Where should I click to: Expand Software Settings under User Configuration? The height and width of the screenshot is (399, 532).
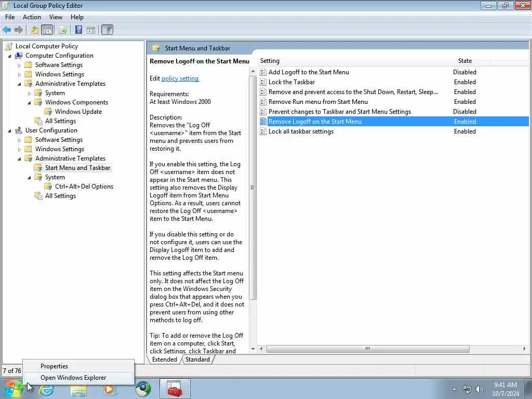19,140
